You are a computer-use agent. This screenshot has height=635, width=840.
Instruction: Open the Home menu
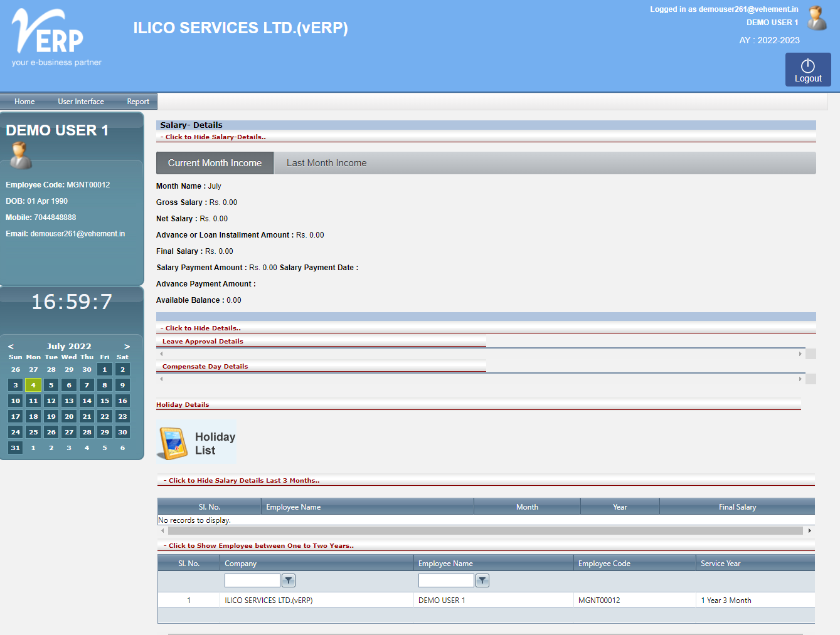pos(24,102)
